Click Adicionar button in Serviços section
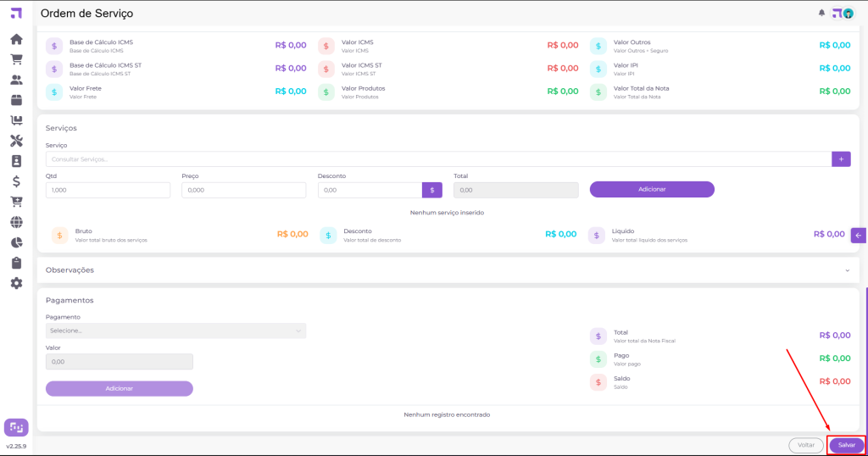The height and width of the screenshot is (456, 868). (x=652, y=189)
